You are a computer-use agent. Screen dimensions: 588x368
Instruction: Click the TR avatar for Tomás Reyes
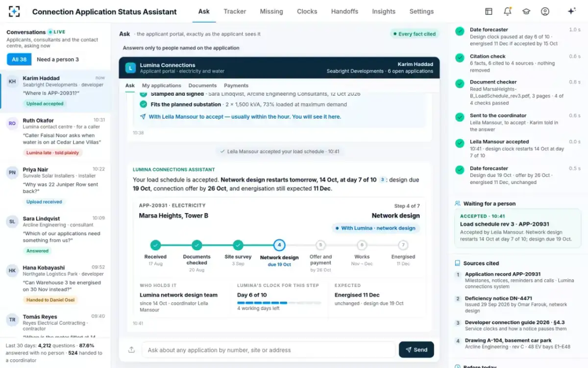12,320
